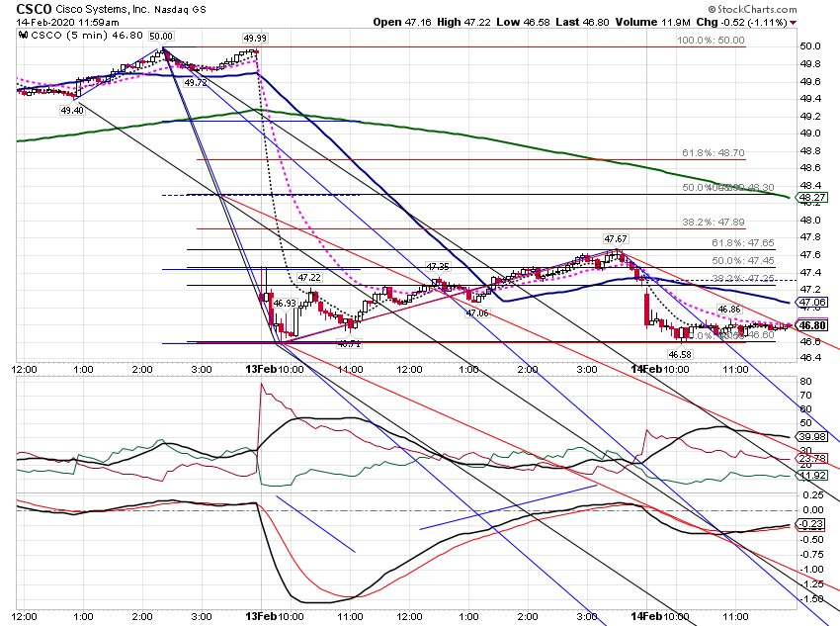
Task: Click the -0.23 MACD value tag
Action: (812, 524)
